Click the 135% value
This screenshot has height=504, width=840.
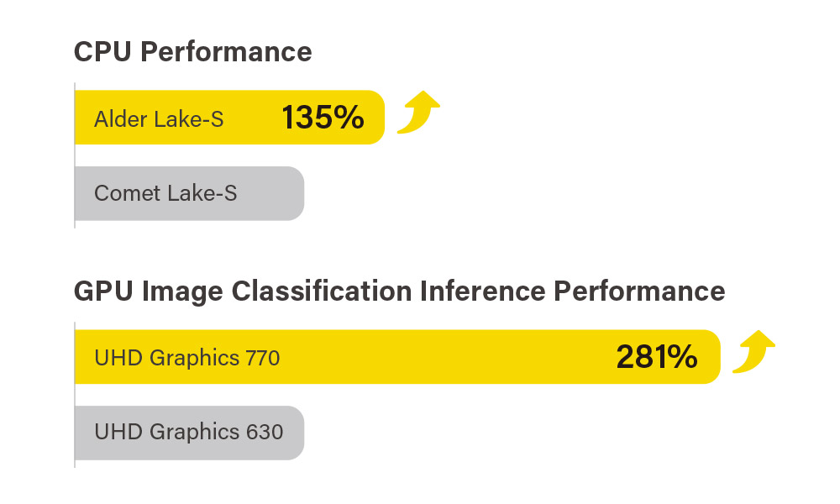point(323,118)
